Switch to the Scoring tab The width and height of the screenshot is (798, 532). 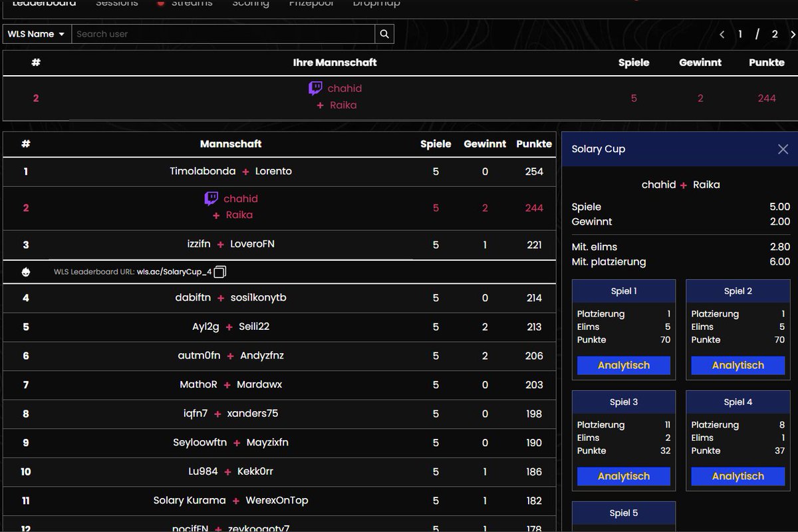pos(251,3)
